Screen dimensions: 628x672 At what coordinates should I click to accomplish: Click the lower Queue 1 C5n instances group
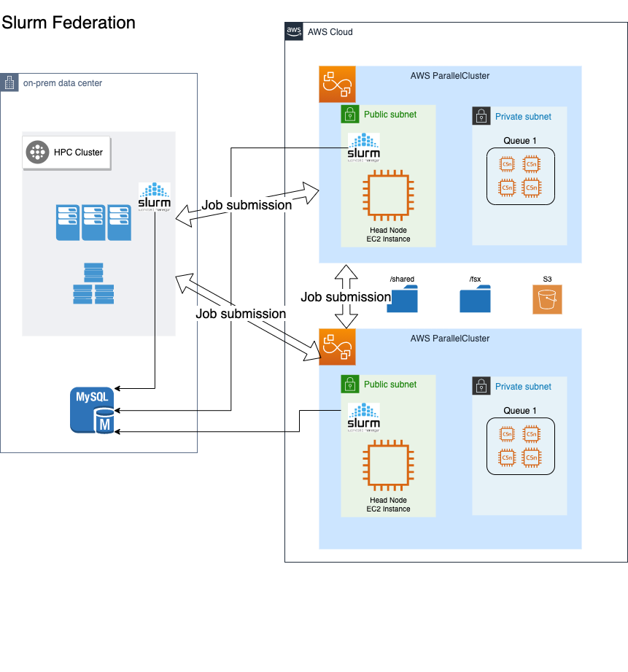(521, 446)
